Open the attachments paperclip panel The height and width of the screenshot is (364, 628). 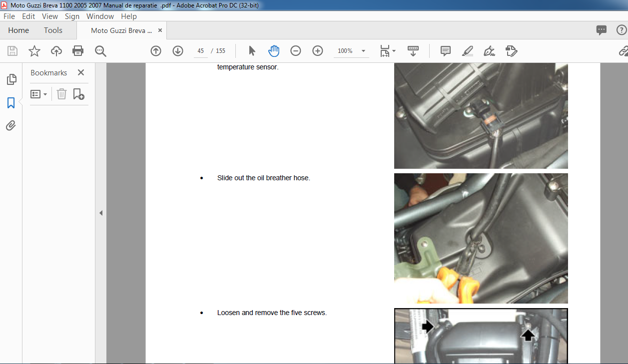pos(11,125)
